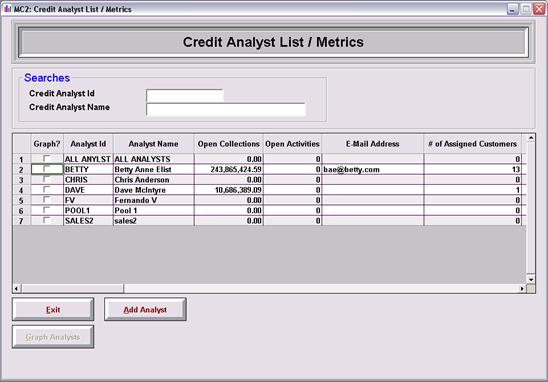This screenshot has width=548, height=382.
Task: Select row number 1 header
Action: [x=22, y=159]
